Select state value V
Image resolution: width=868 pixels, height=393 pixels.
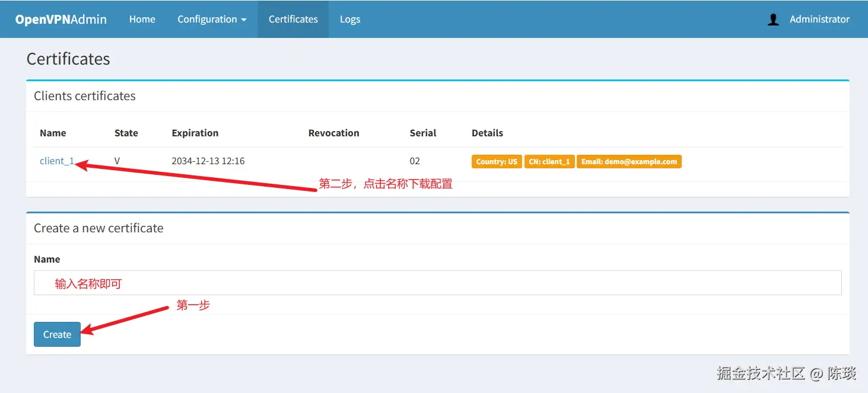tap(117, 161)
